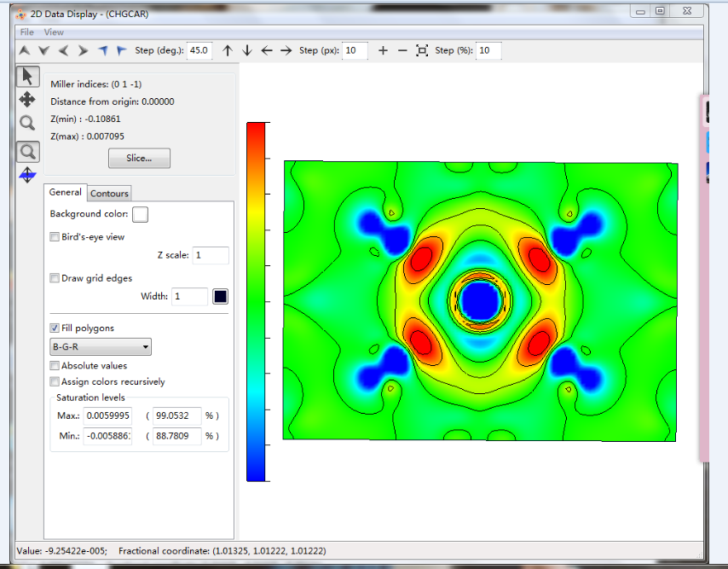Screen dimensions: 728x569
Task: Toggle the Absolute values checkbox
Action: [55, 366]
